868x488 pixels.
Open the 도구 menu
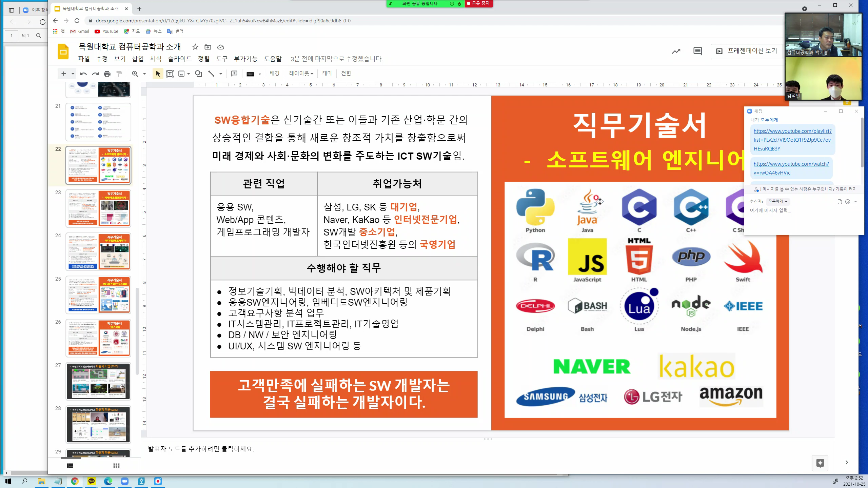point(222,59)
